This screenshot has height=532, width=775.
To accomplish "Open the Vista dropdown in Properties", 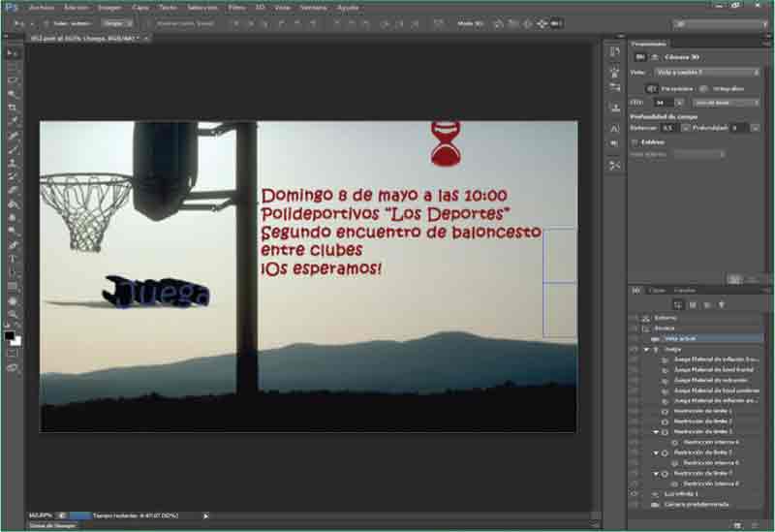I will coord(706,72).
